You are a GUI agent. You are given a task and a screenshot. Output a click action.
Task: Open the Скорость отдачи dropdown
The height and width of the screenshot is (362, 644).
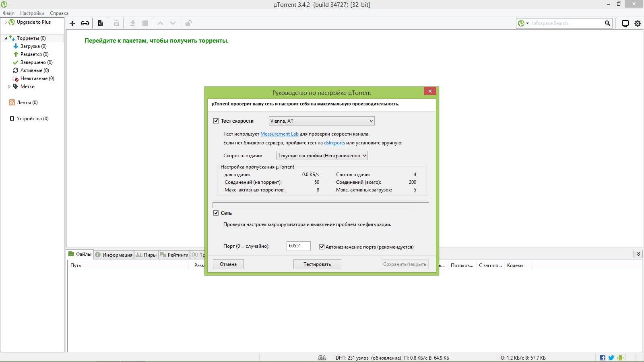pos(322,155)
